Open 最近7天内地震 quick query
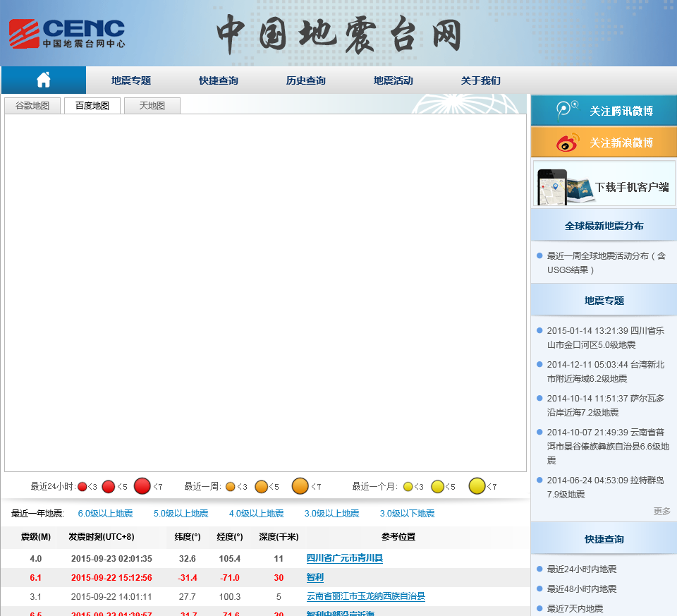677x616 pixels. pos(575,608)
